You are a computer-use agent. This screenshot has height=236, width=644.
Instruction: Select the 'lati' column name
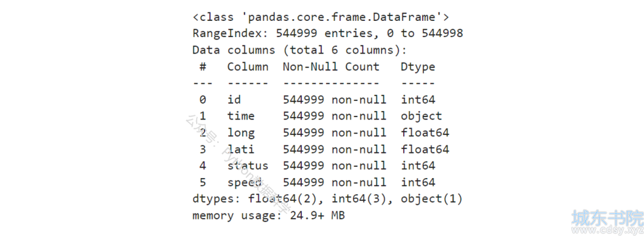click(x=241, y=149)
